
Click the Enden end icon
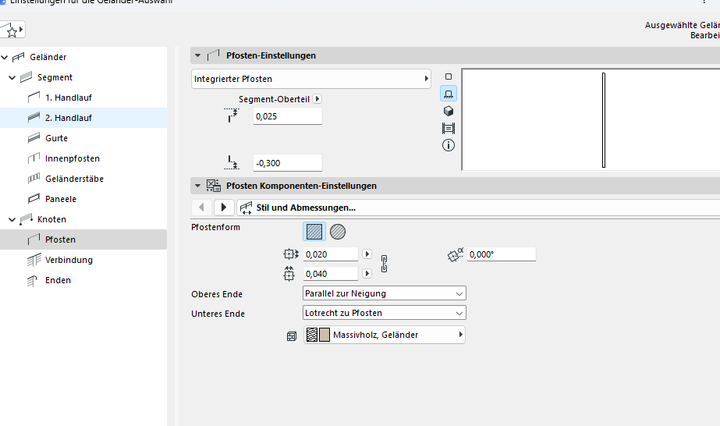pyautogui.click(x=32, y=280)
